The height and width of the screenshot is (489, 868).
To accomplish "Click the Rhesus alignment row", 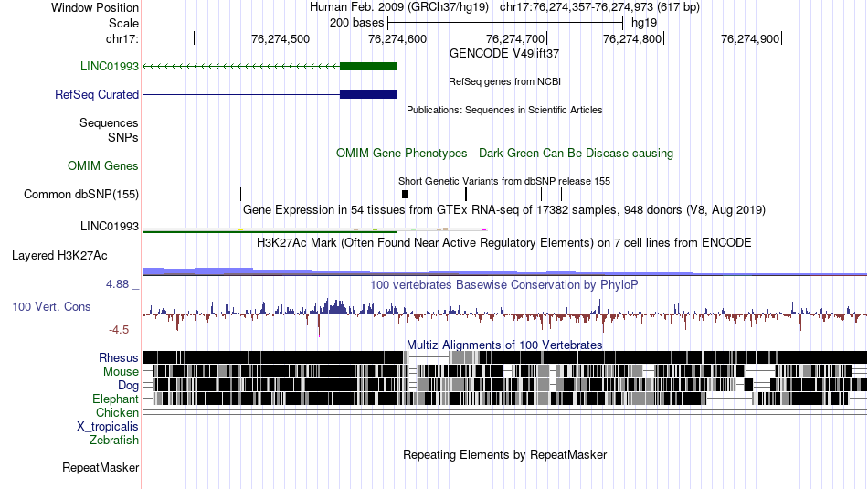I will point(505,357).
